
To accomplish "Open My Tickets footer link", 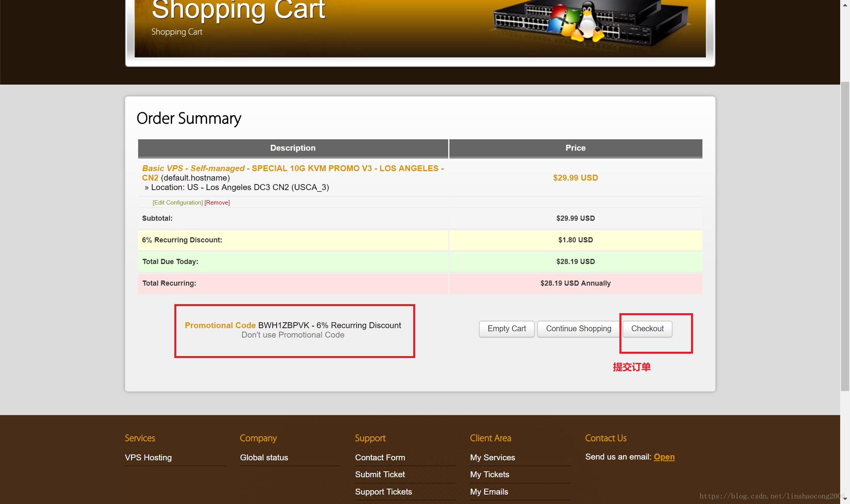I will [x=490, y=474].
